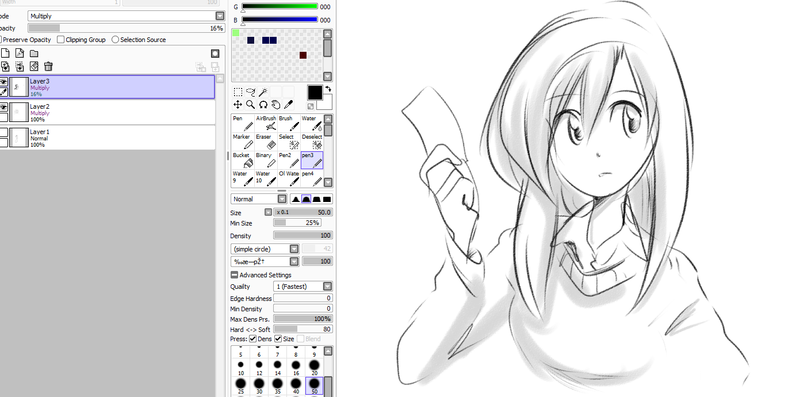Open the Size multiplier x0.1 dropdown button
Screen dimensions: 800x397
pyautogui.click(x=268, y=212)
